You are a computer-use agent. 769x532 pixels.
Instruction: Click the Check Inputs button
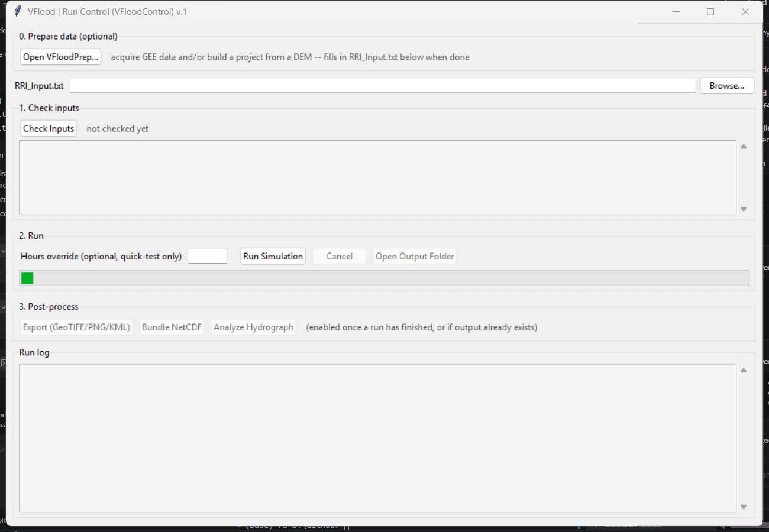pos(49,128)
